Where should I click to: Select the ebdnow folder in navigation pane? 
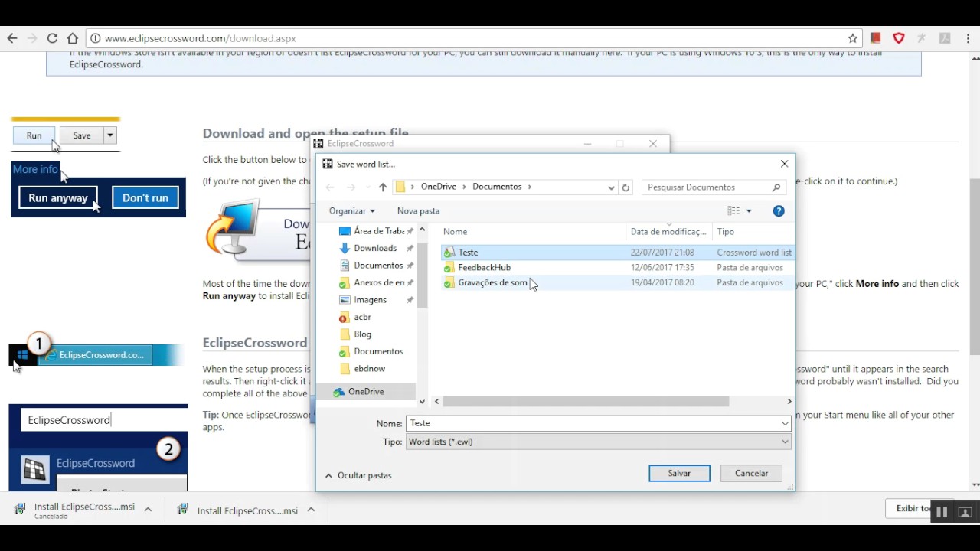363,369
